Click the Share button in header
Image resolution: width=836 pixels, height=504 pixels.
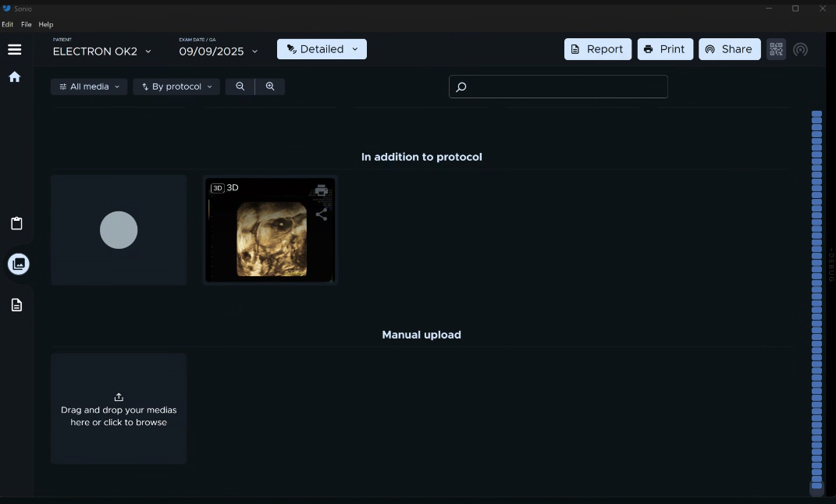[x=729, y=49]
